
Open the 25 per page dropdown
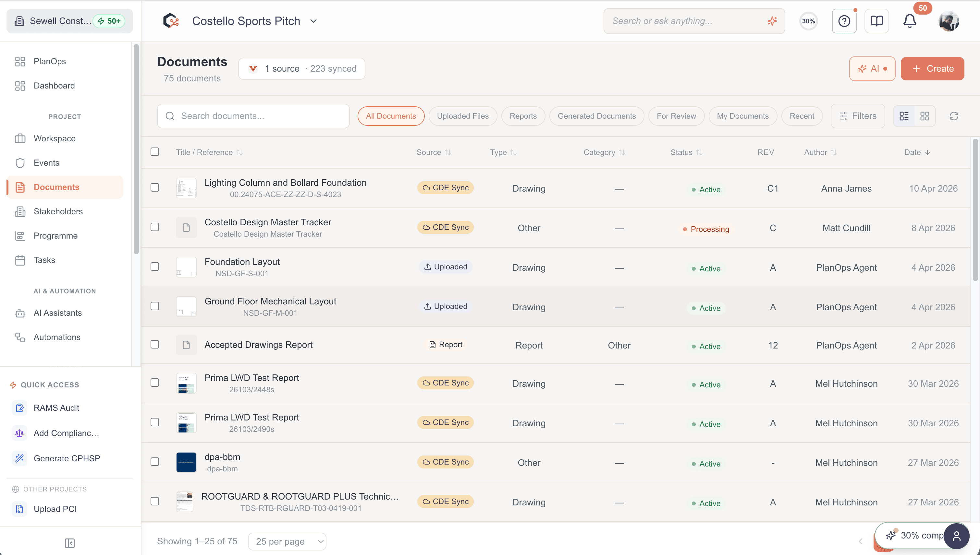287,541
